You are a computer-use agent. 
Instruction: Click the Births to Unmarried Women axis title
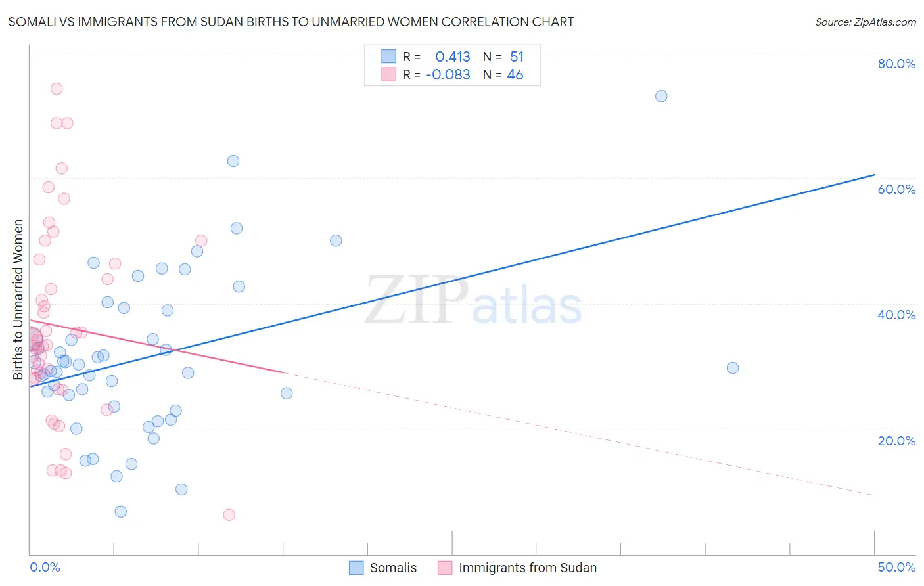point(18,300)
